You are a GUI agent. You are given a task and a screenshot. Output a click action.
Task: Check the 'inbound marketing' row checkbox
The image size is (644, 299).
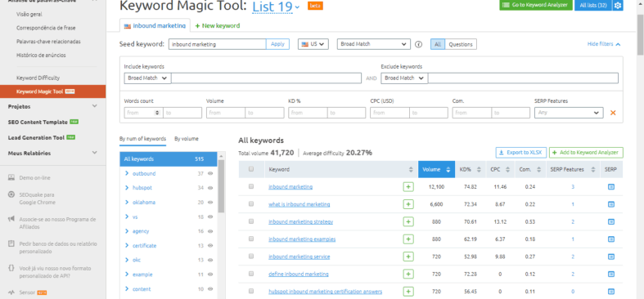click(251, 186)
